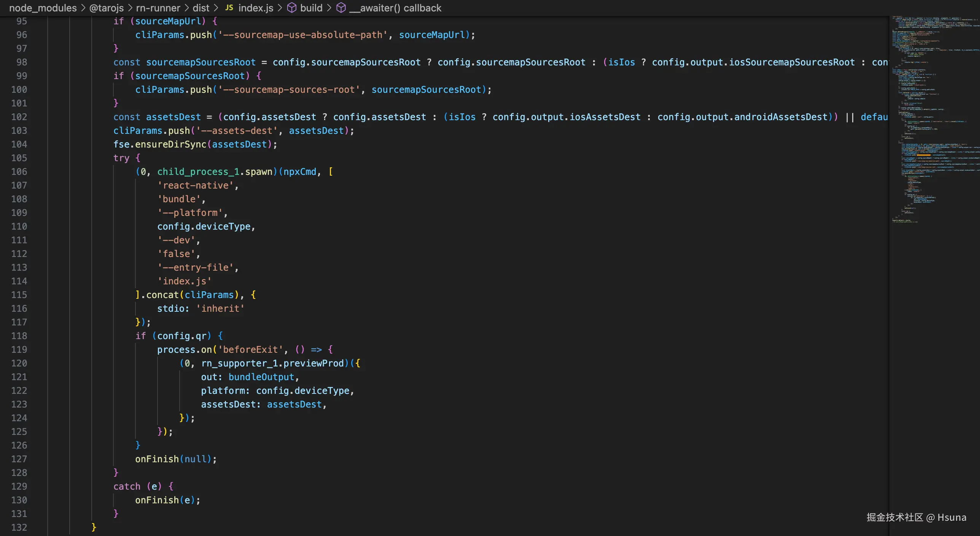Click the onFinish(null) call

tap(176, 459)
